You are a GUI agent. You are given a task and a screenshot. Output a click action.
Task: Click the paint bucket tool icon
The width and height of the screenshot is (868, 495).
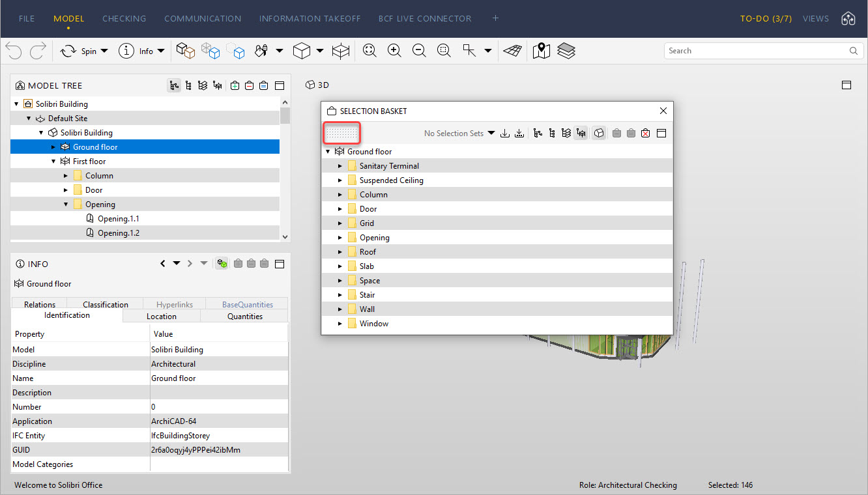point(261,51)
